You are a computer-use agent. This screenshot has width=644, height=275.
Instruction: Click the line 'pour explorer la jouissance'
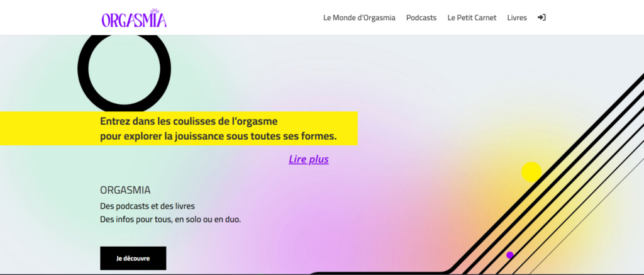[218, 137]
